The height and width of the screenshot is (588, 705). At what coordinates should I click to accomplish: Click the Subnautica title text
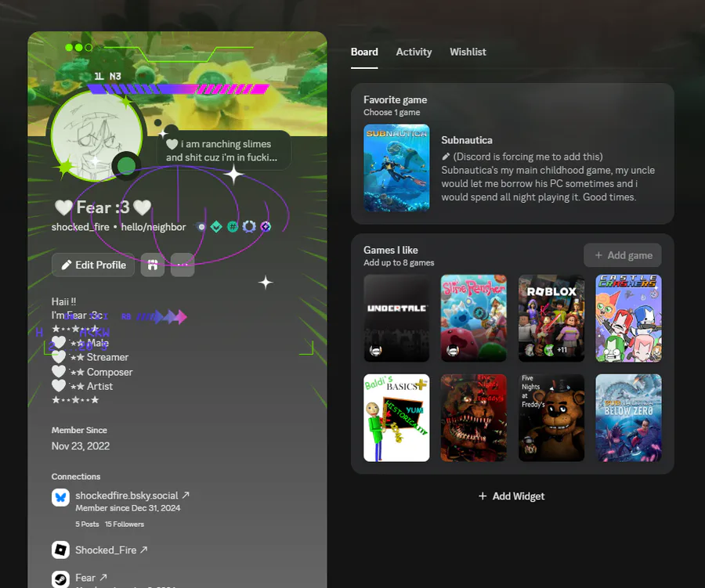pos(467,140)
